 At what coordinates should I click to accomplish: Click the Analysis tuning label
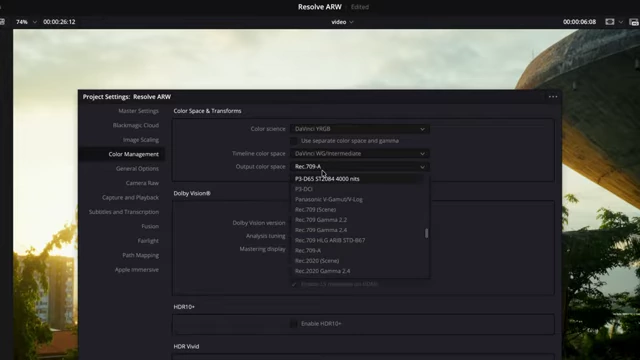(x=265, y=236)
